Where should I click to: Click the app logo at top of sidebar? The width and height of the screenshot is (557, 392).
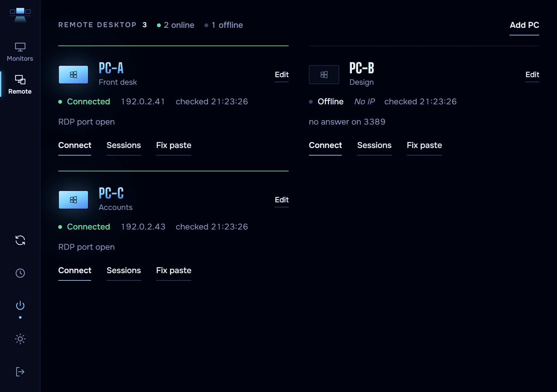coord(20,15)
